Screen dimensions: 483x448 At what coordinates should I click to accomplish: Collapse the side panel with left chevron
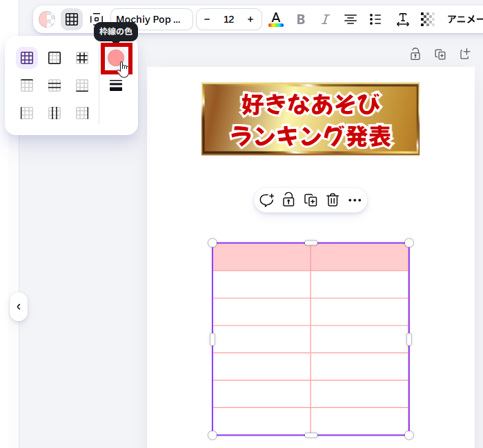click(19, 307)
